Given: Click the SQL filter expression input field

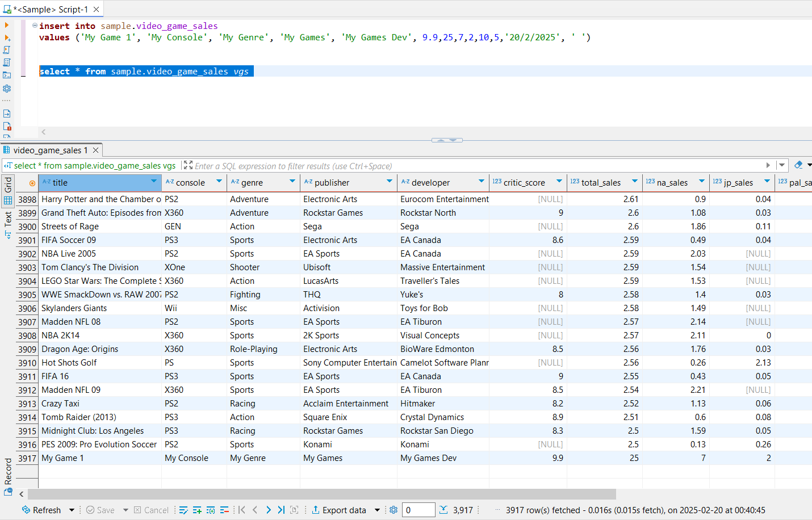Looking at the screenshot, I should point(477,166).
